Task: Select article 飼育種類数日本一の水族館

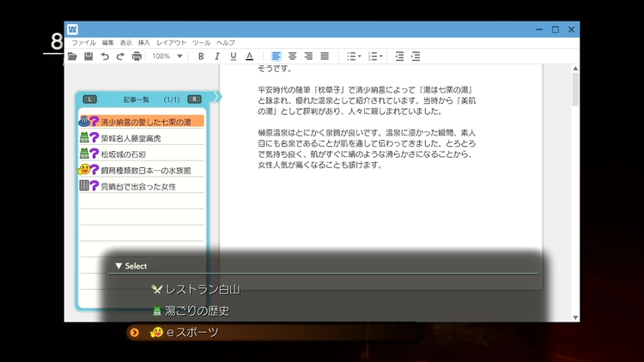Action: [142, 170]
